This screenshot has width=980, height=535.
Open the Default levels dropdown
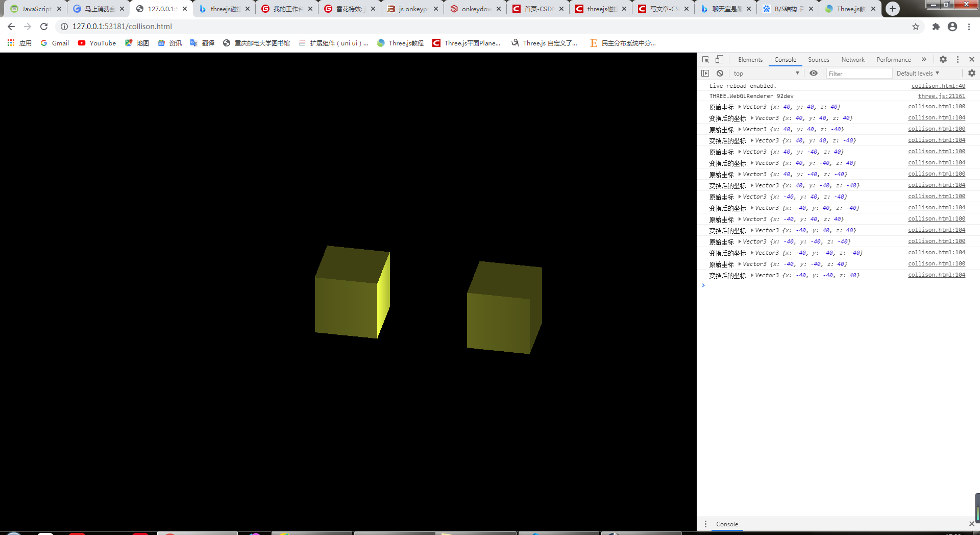point(917,73)
